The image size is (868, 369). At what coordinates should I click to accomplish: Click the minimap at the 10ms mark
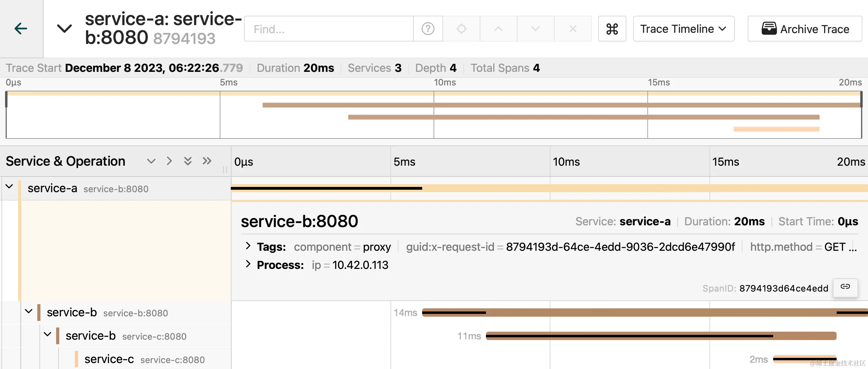coord(434,115)
